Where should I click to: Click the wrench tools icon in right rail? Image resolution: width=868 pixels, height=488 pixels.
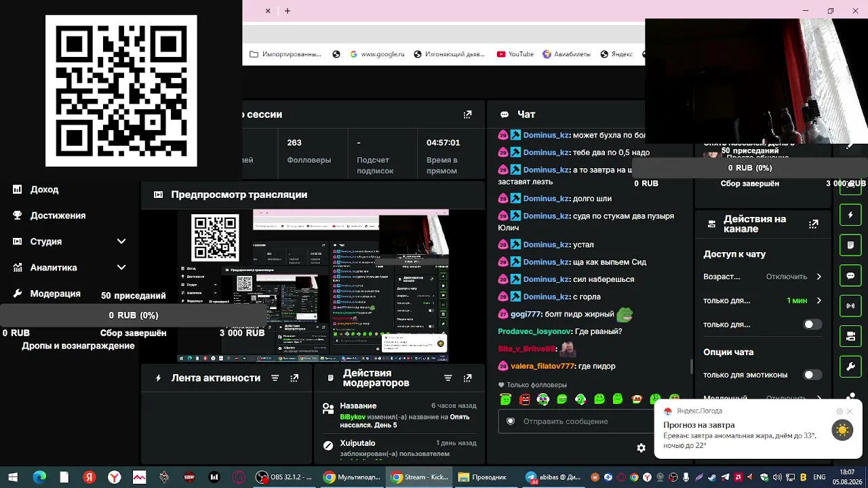850,367
